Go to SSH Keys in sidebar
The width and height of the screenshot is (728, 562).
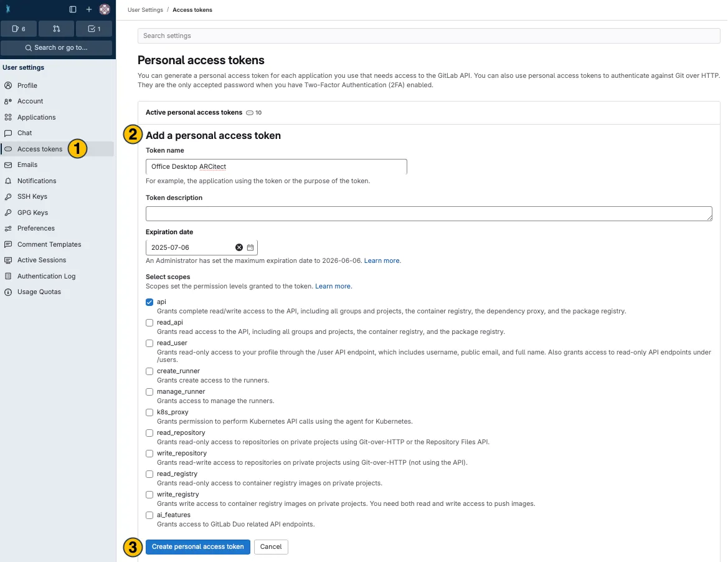point(32,196)
